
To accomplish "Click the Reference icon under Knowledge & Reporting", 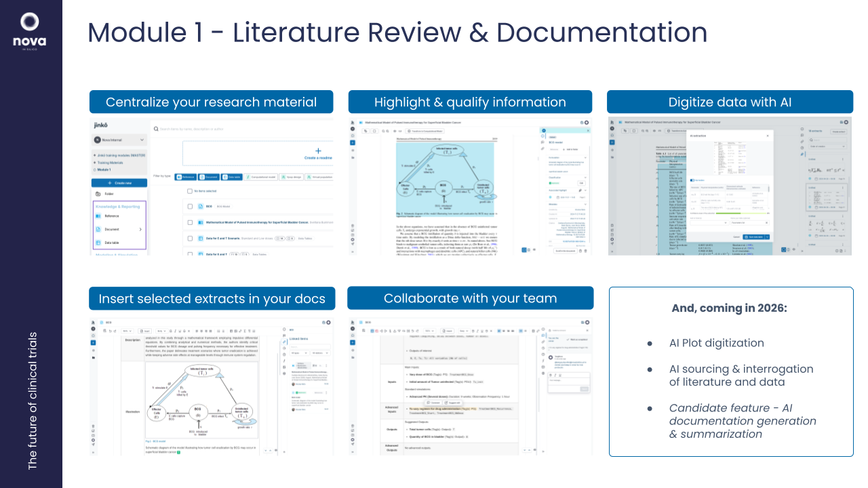I will click(x=98, y=216).
